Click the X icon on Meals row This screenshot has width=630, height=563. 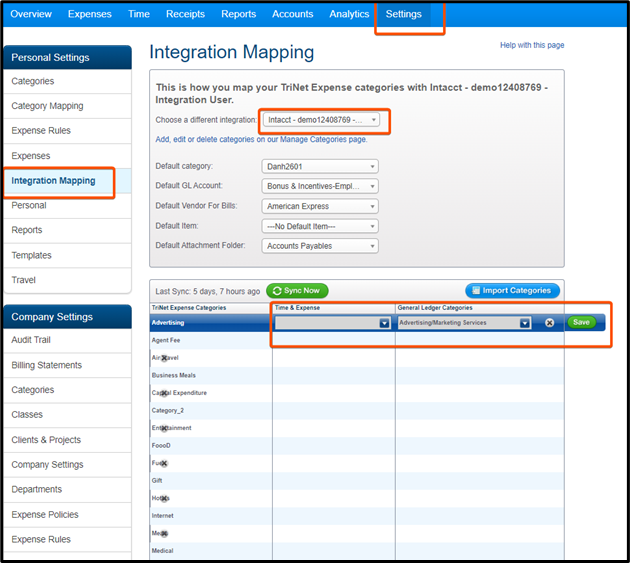pyautogui.click(x=163, y=533)
